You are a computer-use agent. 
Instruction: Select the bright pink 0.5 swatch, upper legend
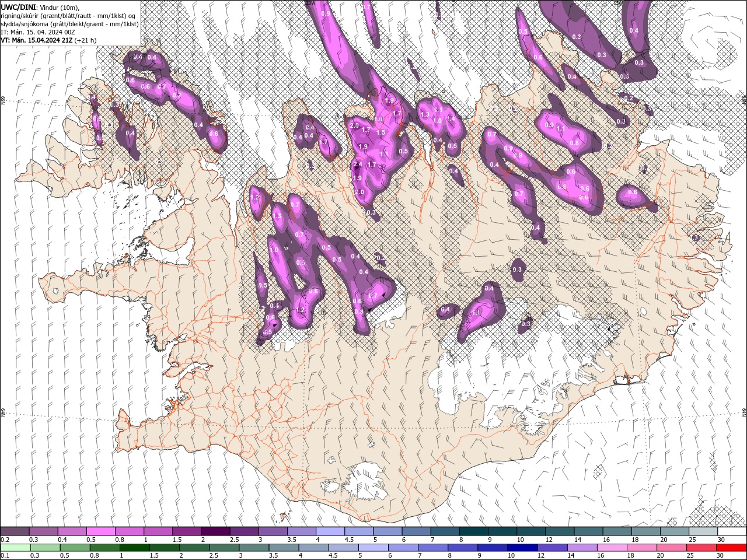click(x=100, y=531)
